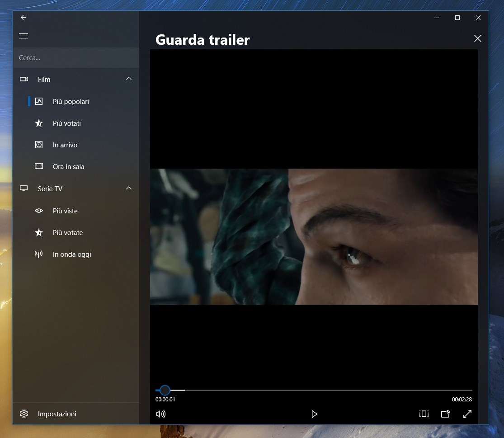Open the Serie TV section label

tap(50, 188)
